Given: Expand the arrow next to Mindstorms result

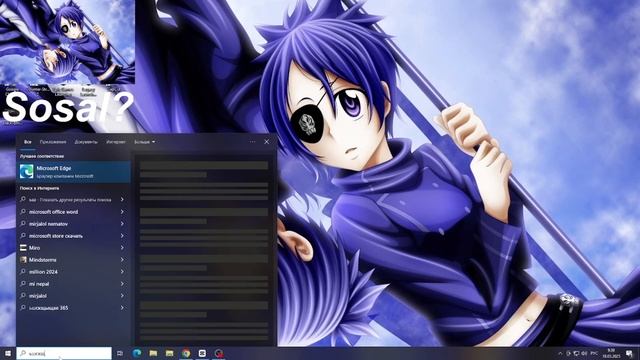Looking at the screenshot, I should pos(122,260).
